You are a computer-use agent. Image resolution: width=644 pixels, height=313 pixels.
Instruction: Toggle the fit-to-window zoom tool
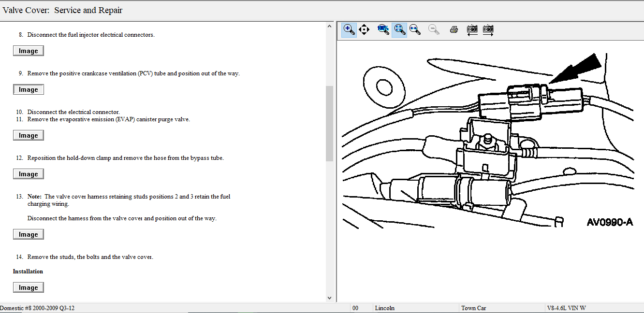click(x=399, y=29)
